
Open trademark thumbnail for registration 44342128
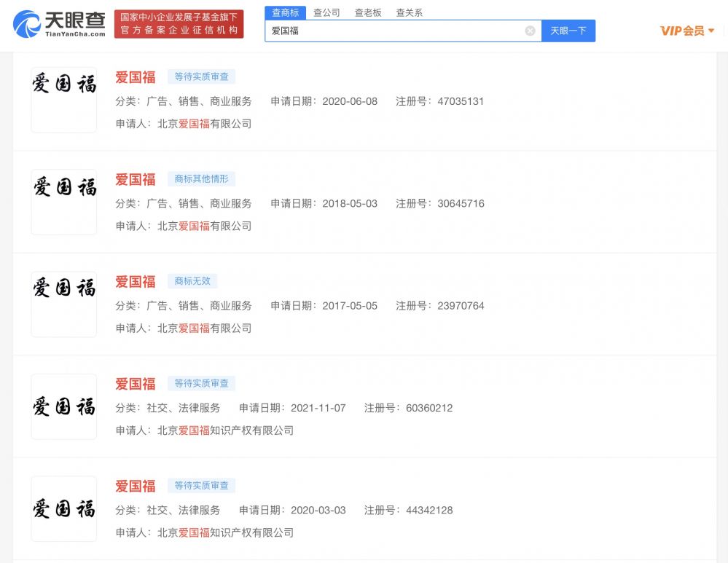tap(64, 508)
